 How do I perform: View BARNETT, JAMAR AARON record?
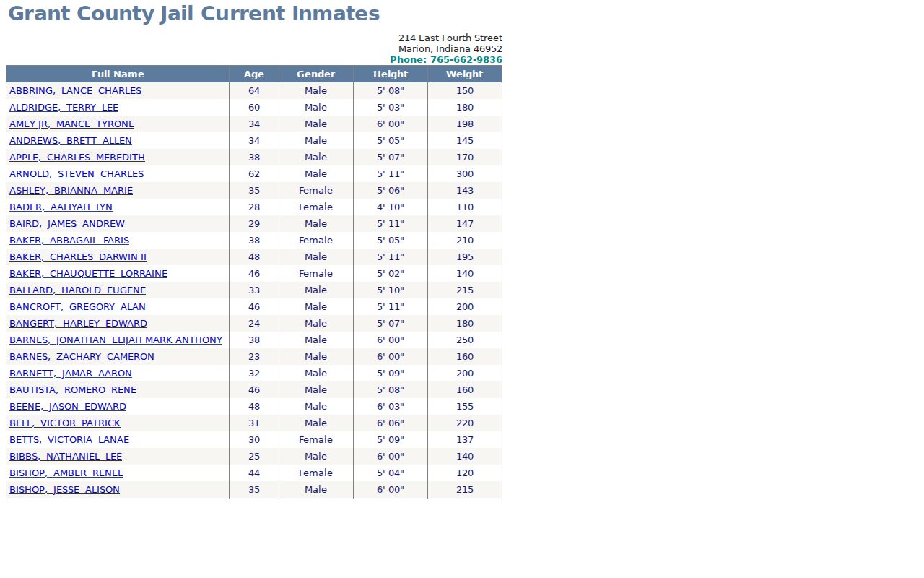[x=71, y=374]
